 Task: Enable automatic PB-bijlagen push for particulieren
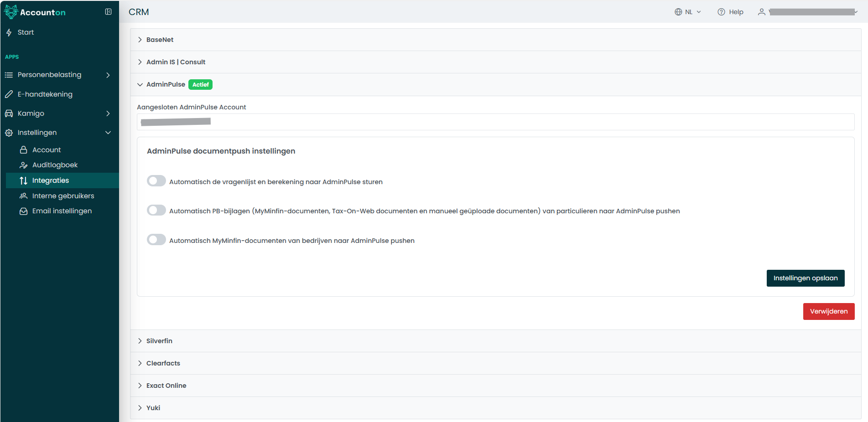(156, 210)
